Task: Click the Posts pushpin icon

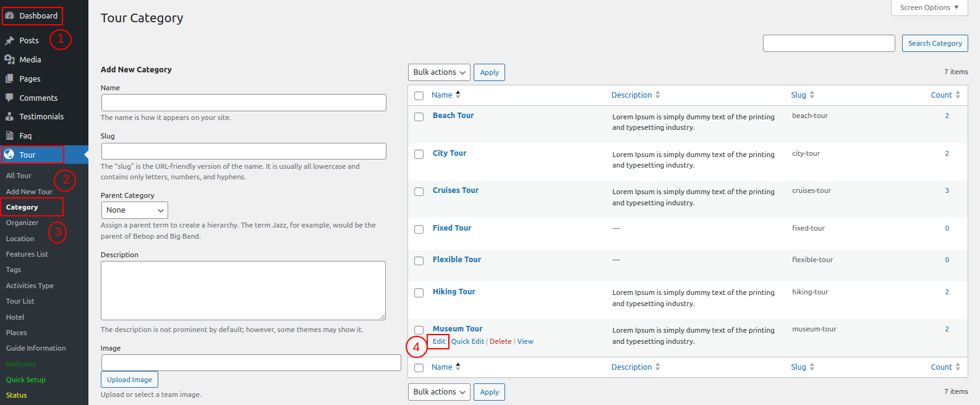Action: (x=9, y=41)
